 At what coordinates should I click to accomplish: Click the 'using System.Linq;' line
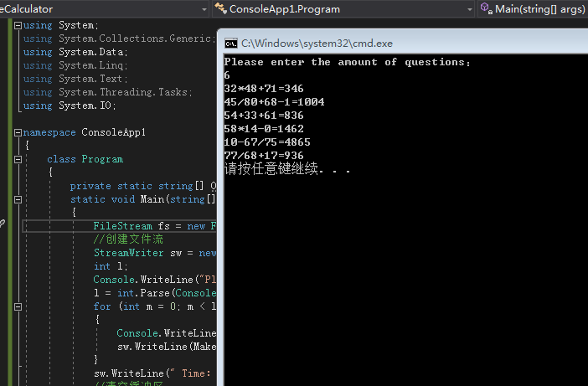coord(75,65)
